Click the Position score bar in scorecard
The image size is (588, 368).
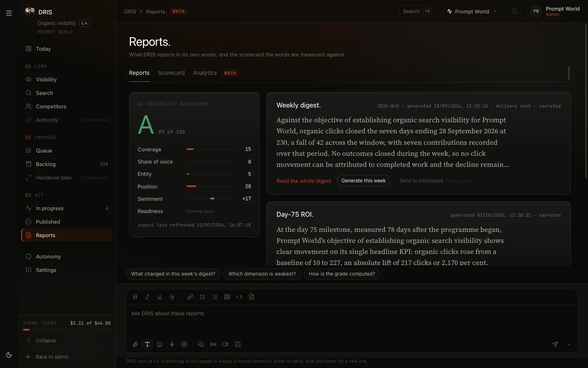click(x=210, y=186)
